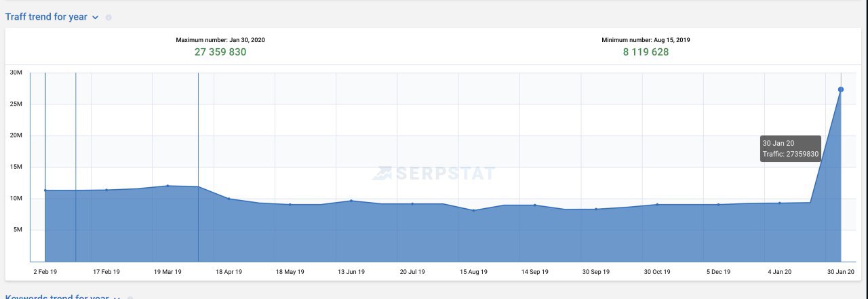Click the '18 May 19' x-axis label
The height and width of the screenshot is (299, 868).
point(290,272)
